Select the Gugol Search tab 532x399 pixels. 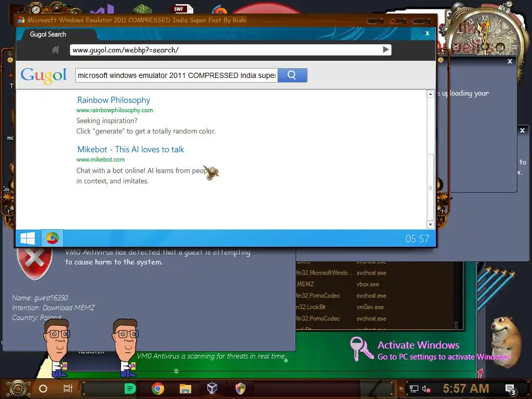(48, 34)
